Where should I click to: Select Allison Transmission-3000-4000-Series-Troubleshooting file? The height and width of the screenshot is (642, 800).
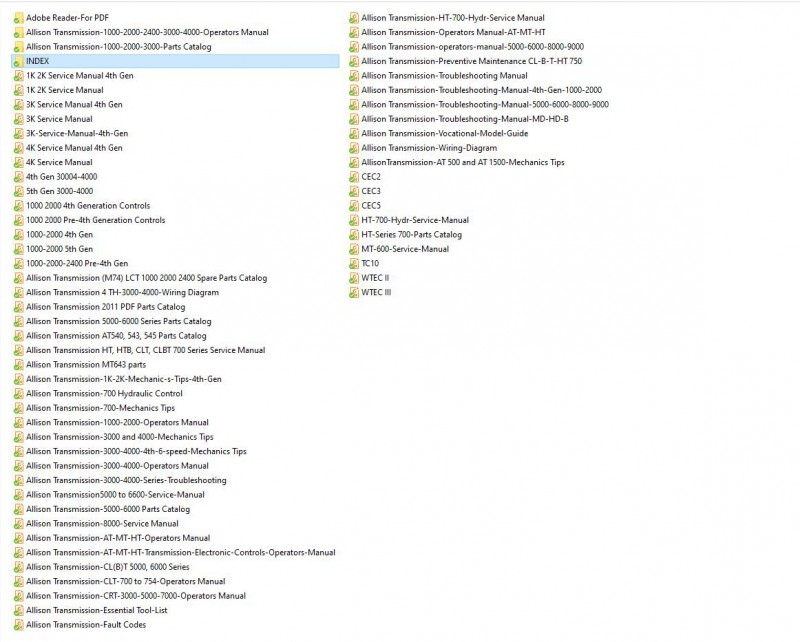(x=126, y=480)
